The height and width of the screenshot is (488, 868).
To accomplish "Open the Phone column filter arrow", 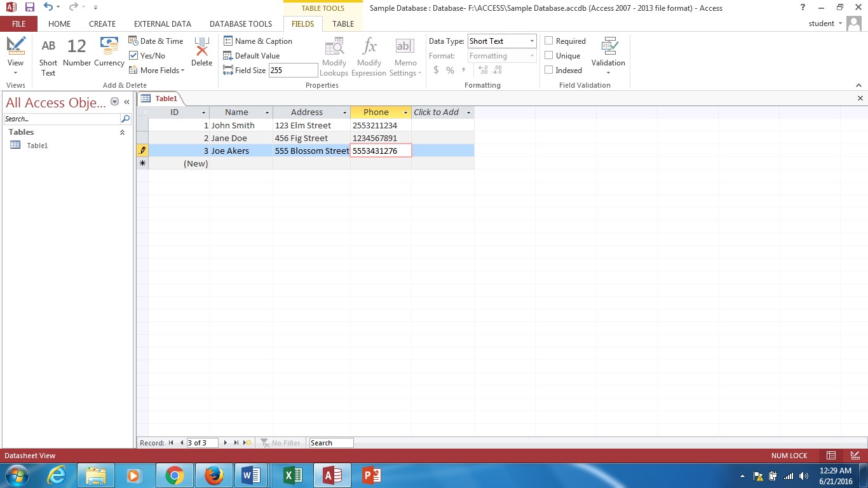I will click(x=405, y=112).
